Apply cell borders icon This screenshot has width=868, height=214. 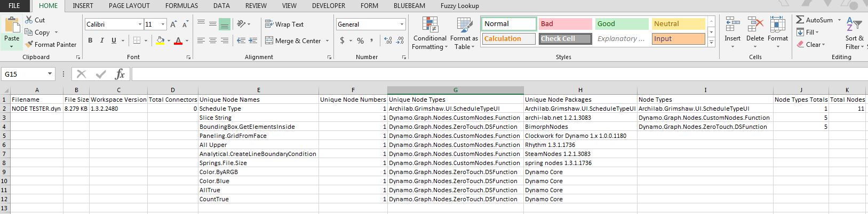click(137, 40)
